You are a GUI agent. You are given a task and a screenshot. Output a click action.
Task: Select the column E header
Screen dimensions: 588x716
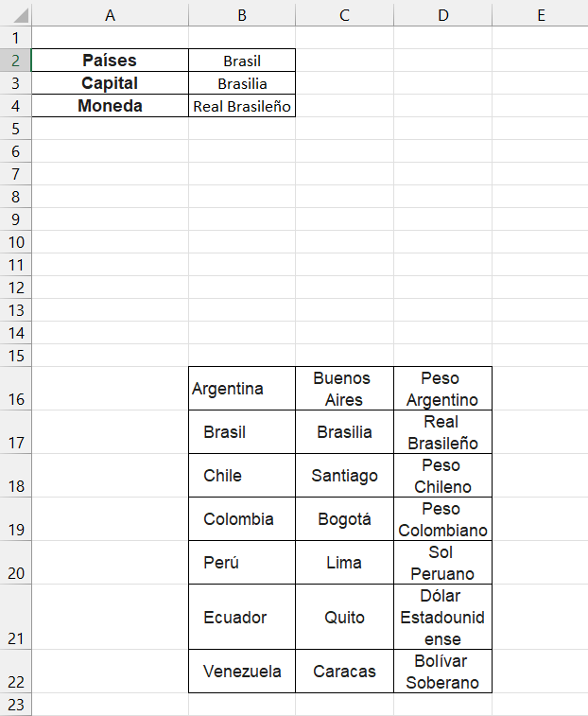point(540,14)
